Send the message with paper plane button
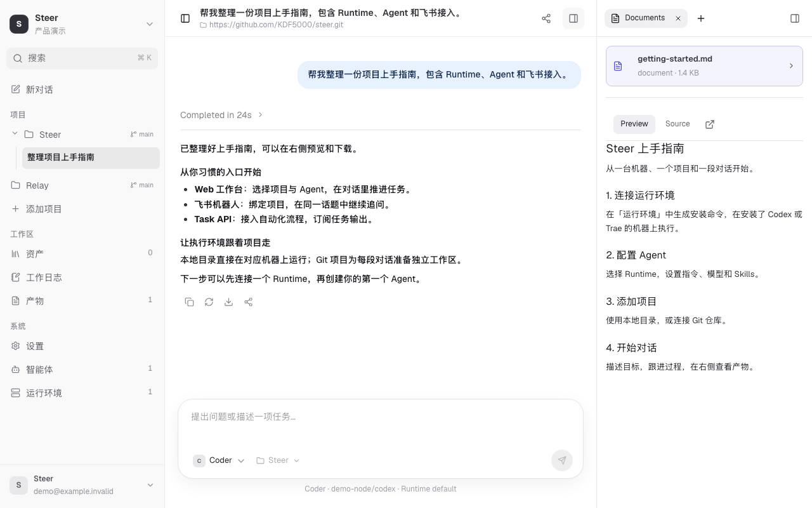The height and width of the screenshot is (508, 812). [562, 460]
